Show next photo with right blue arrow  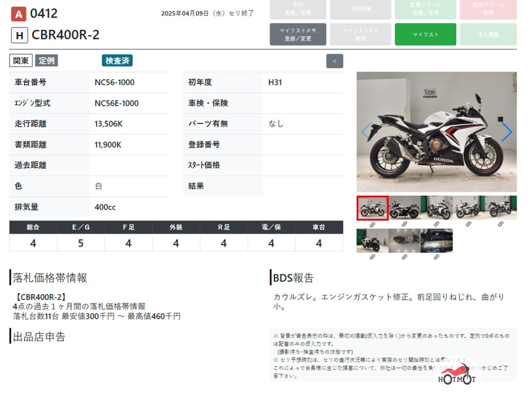tap(507, 132)
